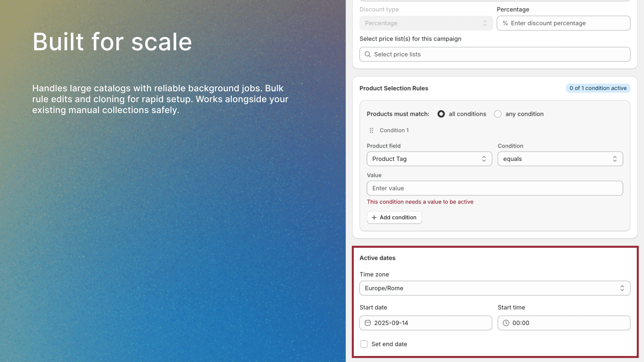
Task: Click the Product Selection Rules section header
Action: [x=394, y=88]
